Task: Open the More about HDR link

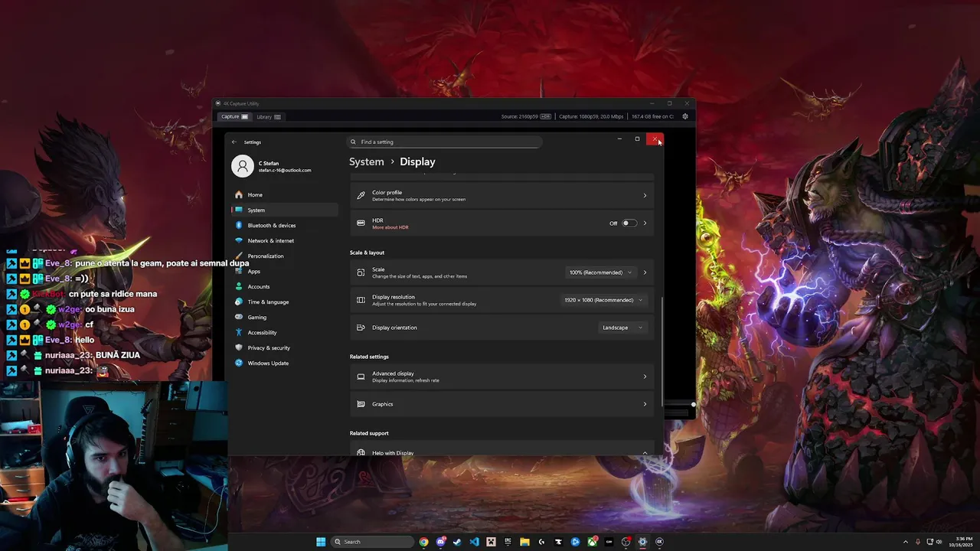Action: point(390,227)
